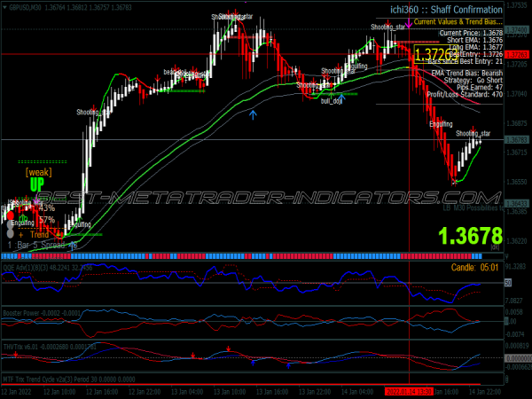Screen dimensions: 532x399
Task: Click the orange '[weak]' label
Action: (39, 172)
